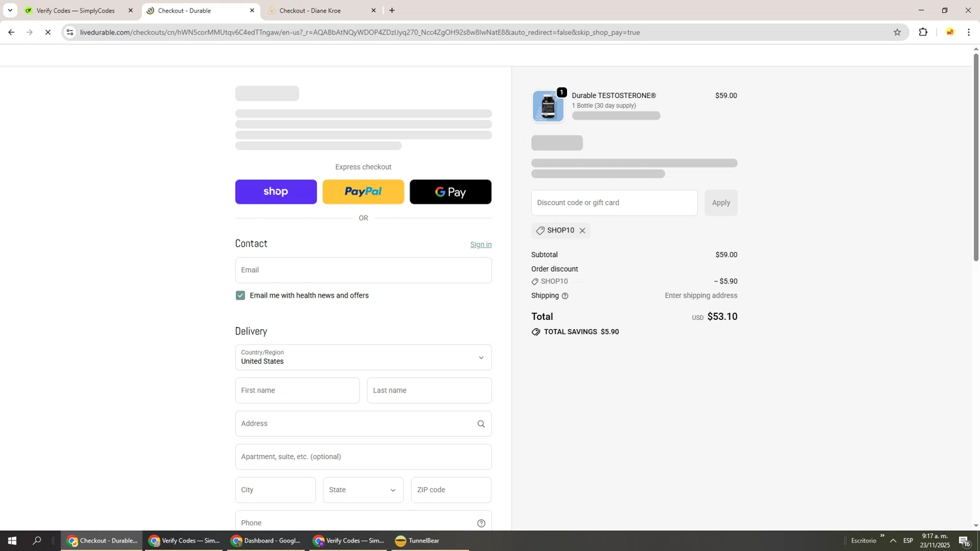This screenshot has width=980, height=551.
Task: Click the ESP language indicator
Action: click(908, 541)
